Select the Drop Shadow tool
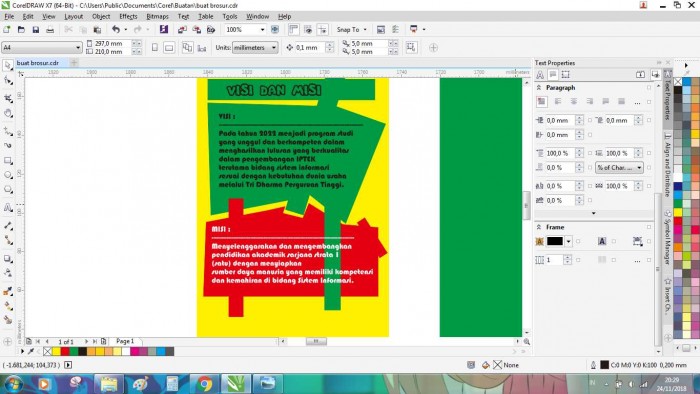Image resolution: width=700 pixels, height=394 pixels. [8, 258]
